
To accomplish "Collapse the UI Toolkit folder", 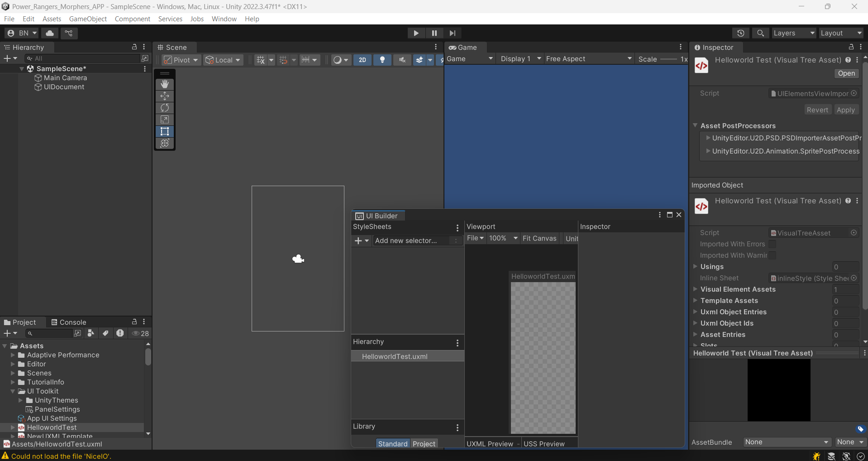I will pos(13,391).
